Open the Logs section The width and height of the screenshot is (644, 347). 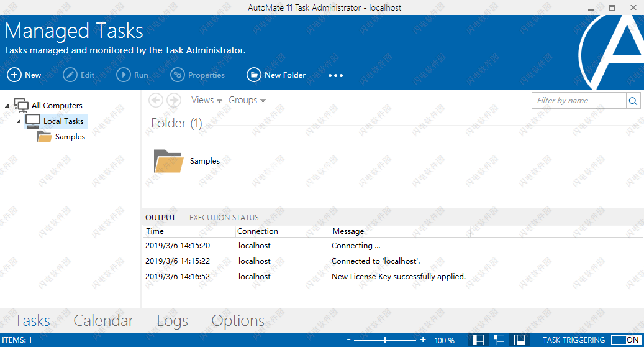[x=173, y=321]
